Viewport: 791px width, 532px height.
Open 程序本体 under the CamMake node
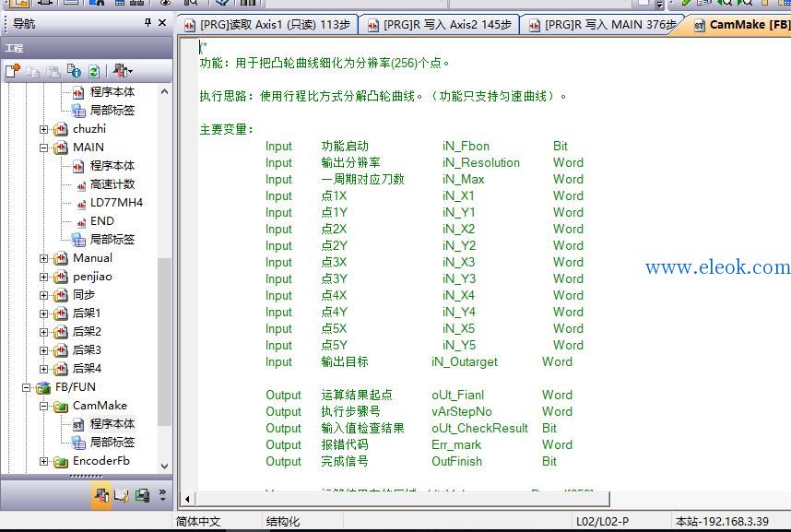pos(112,424)
